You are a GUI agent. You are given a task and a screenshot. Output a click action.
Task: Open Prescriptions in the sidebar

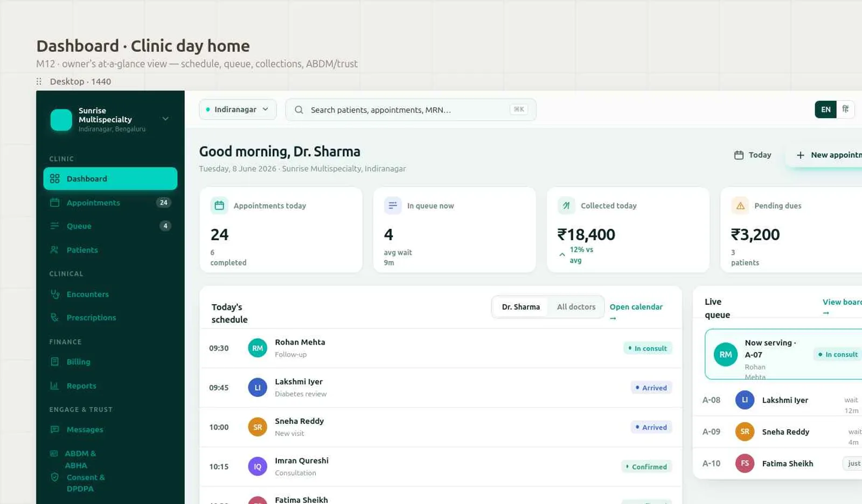(x=110, y=318)
